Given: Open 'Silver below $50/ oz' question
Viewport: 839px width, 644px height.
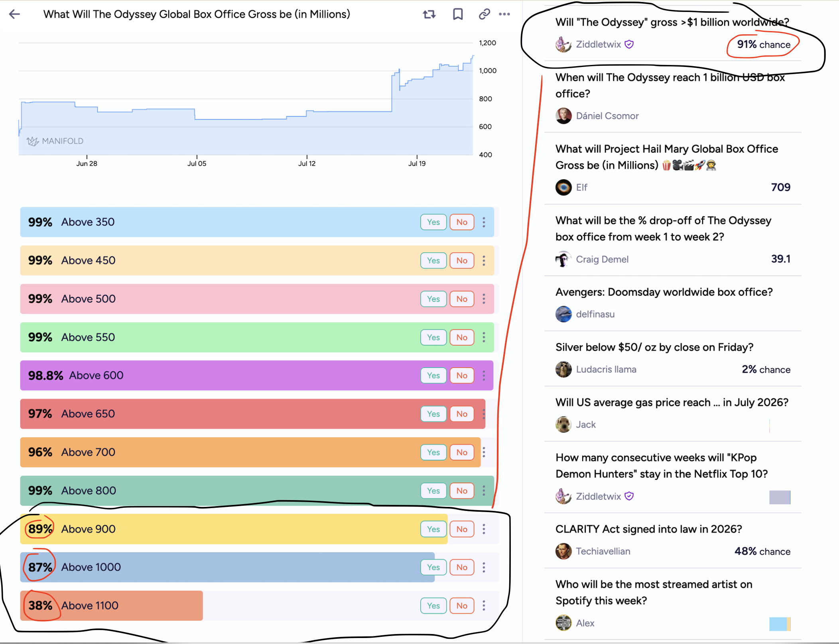Looking at the screenshot, I should coord(654,347).
